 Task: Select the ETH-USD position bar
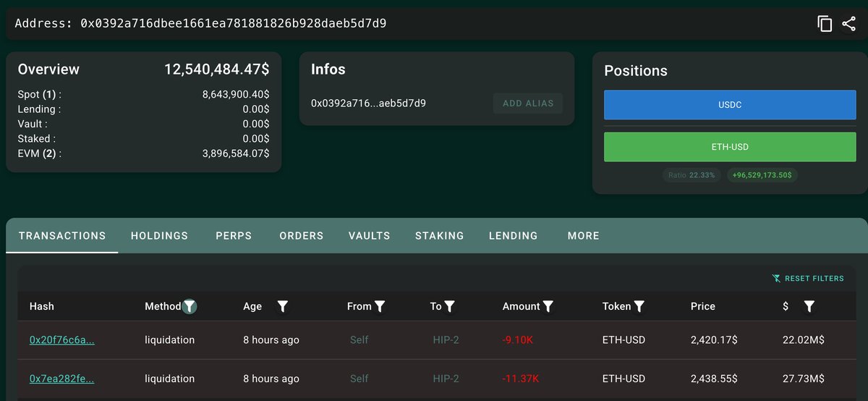[x=730, y=147]
